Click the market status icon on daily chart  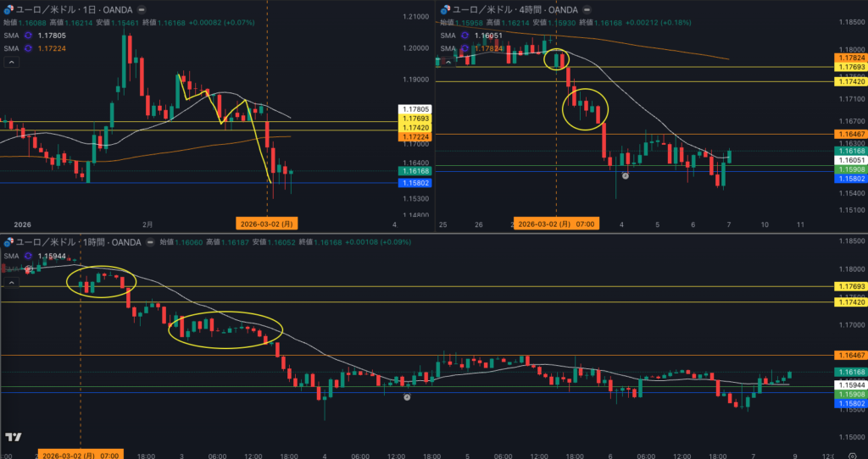pyautogui.click(x=141, y=9)
